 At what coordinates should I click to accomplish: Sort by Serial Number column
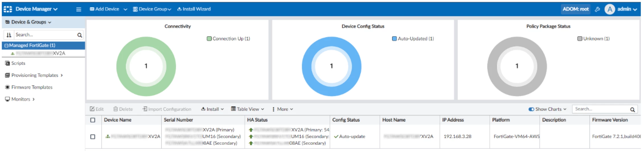tap(178, 120)
